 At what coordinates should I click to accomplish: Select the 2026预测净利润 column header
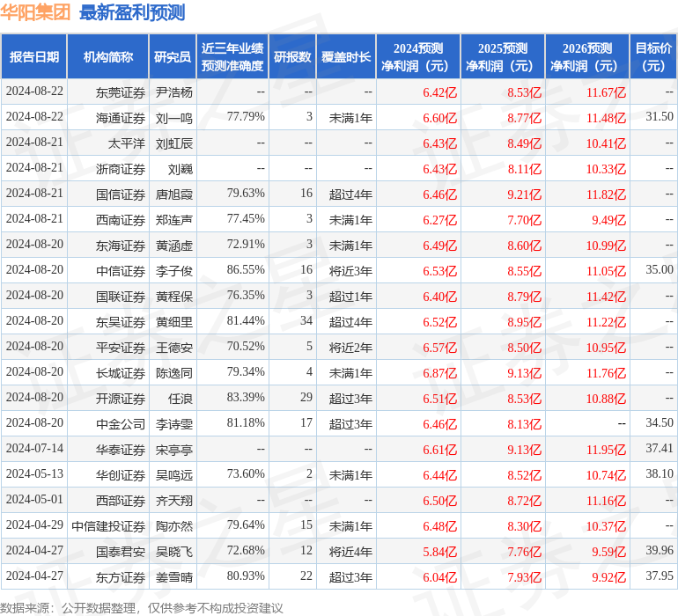pyautogui.click(x=587, y=56)
